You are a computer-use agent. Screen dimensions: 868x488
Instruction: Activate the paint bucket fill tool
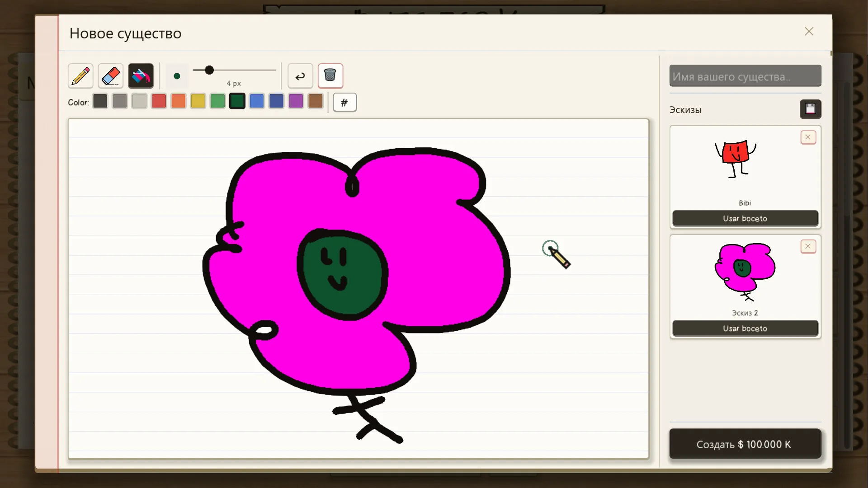pos(141,75)
